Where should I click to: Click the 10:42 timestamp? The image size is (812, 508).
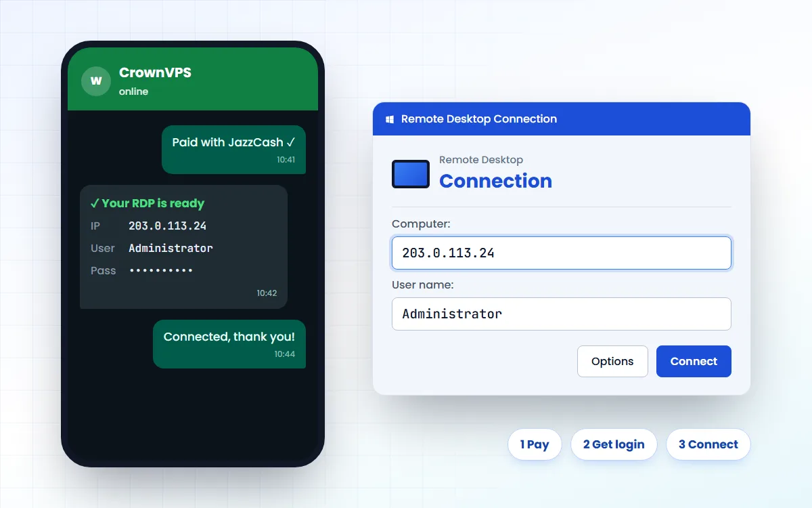click(267, 293)
